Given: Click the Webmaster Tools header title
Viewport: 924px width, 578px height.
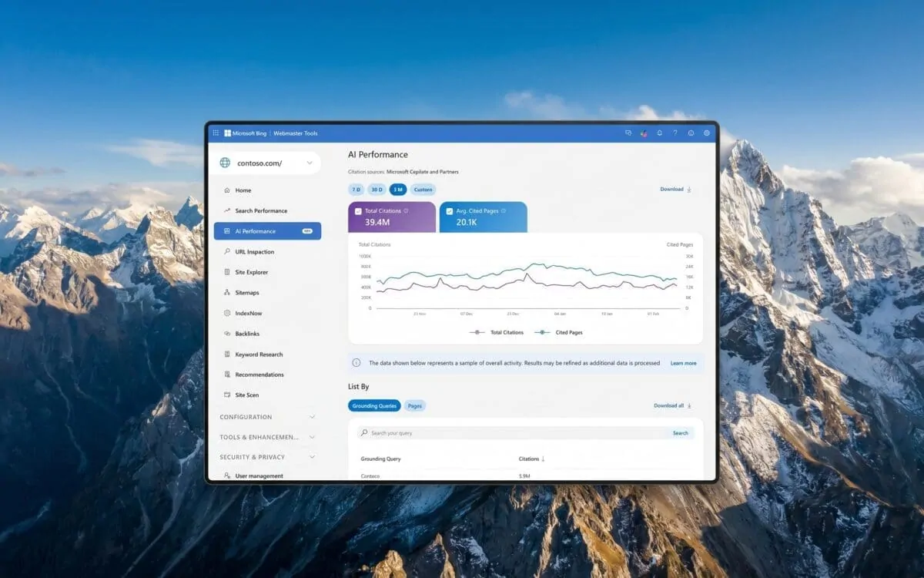Looking at the screenshot, I should [x=295, y=133].
